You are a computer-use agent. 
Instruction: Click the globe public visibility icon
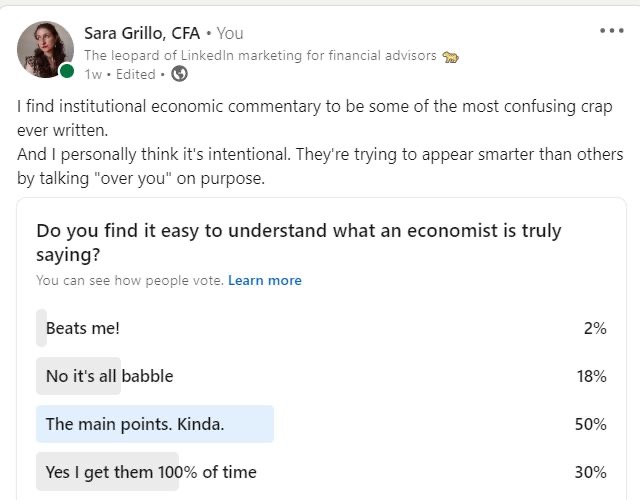point(179,74)
